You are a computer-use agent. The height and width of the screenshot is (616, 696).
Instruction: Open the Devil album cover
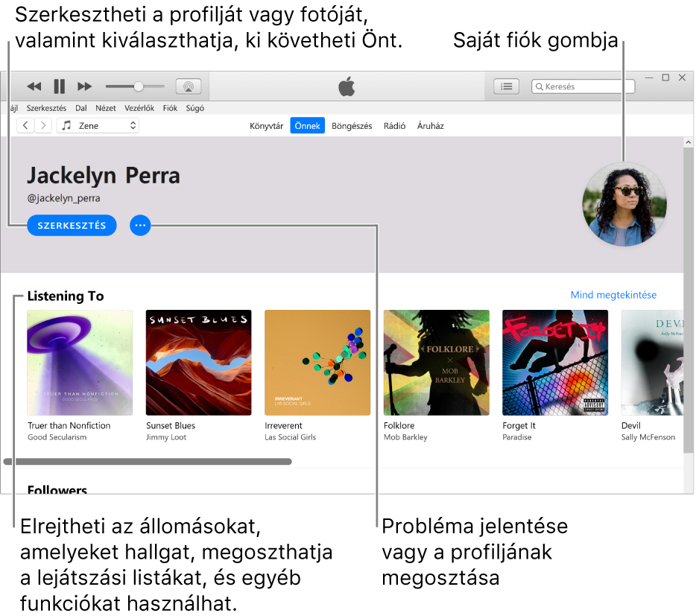pos(652,363)
